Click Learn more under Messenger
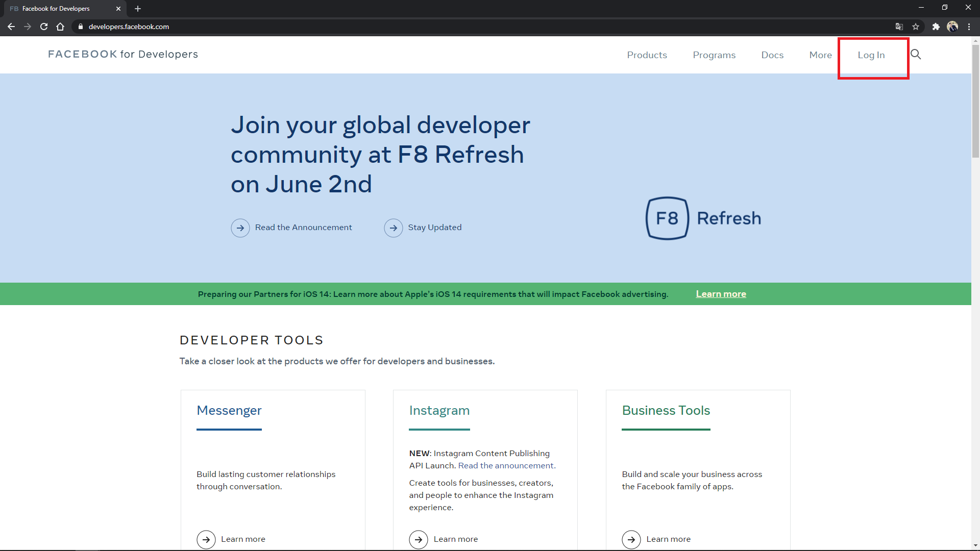Screen dimensions: 980x551 tap(243, 539)
